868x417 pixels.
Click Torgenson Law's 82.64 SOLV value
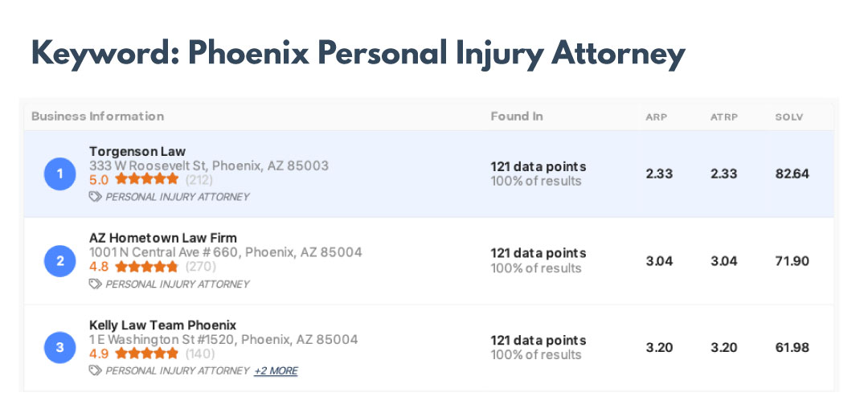(x=792, y=174)
